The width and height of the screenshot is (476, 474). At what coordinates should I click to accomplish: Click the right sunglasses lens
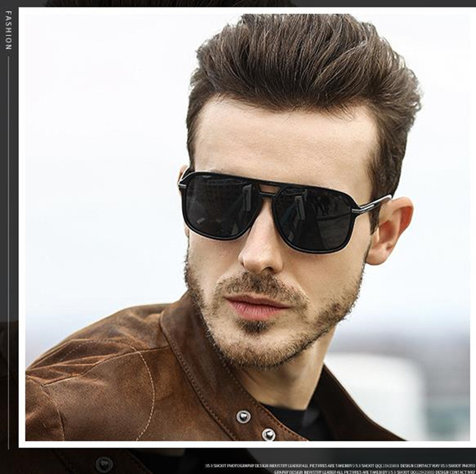tap(314, 217)
